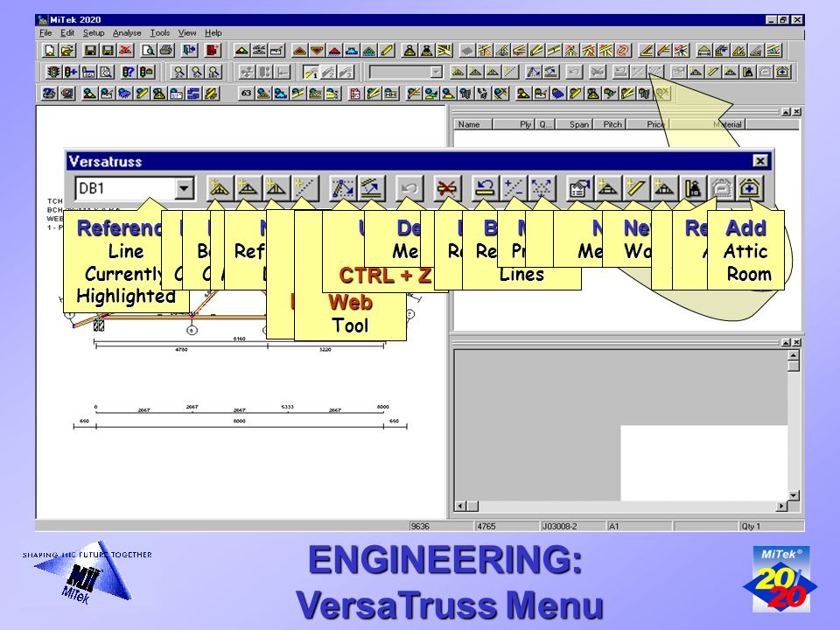Image resolution: width=840 pixels, height=630 pixels.
Task: Open the Edit menu
Action: tap(67, 33)
